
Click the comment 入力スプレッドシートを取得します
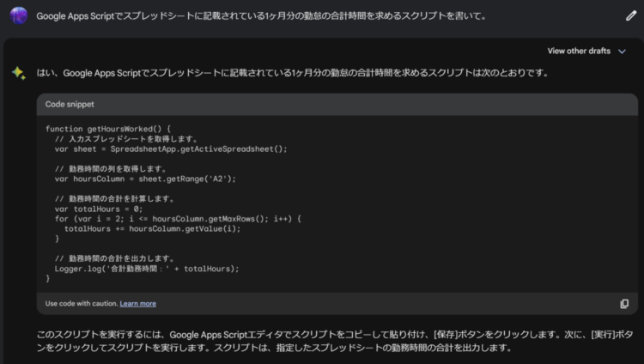click(x=126, y=139)
